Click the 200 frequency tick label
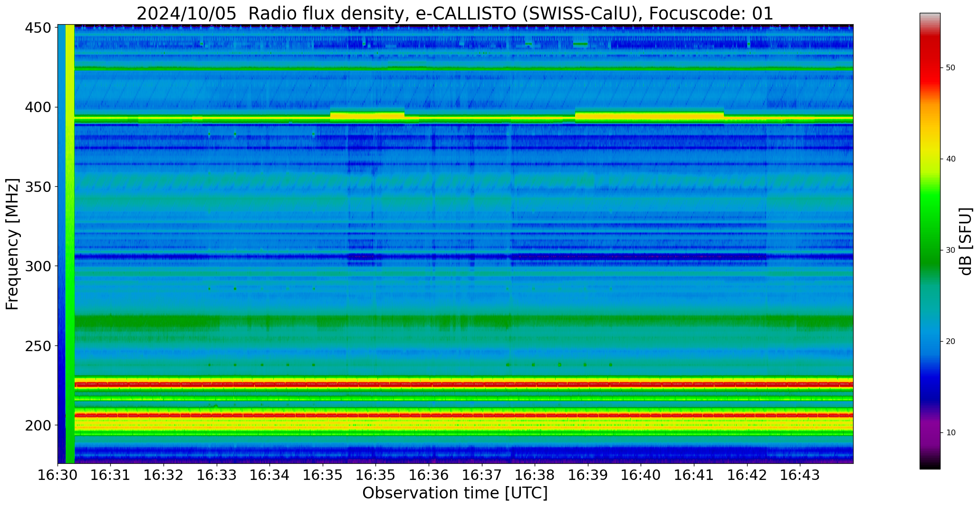Screen dimensions: 980x507 click(38, 425)
